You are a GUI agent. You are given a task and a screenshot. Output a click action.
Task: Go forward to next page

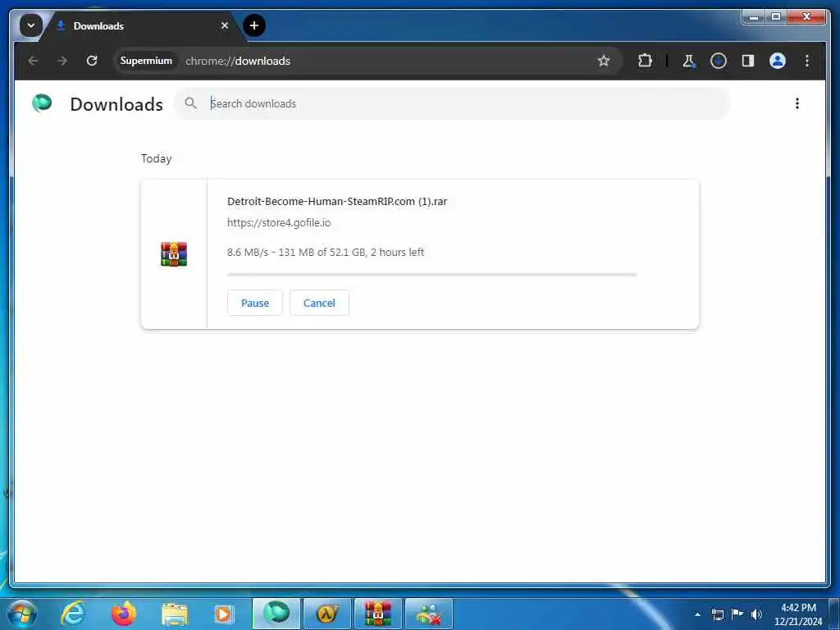pos(62,61)
